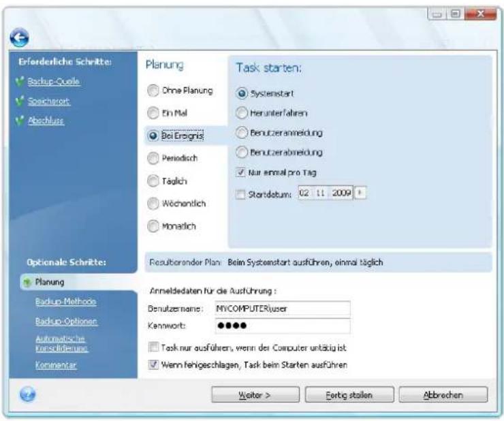
Task: Open the Startdatum calendar dropdown arrow
Action: click(x=360, y=193)
